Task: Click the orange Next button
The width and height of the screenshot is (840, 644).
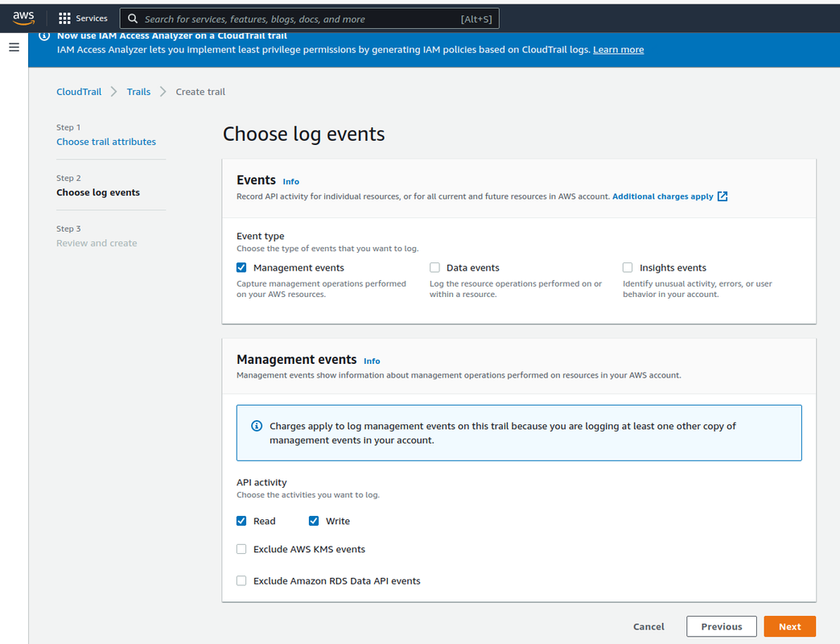Action: (789, 626)
